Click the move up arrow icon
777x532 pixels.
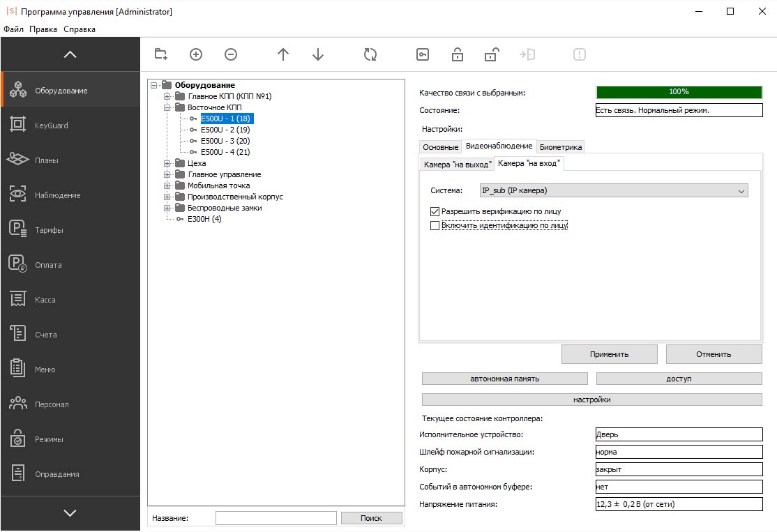coord(283,54)
